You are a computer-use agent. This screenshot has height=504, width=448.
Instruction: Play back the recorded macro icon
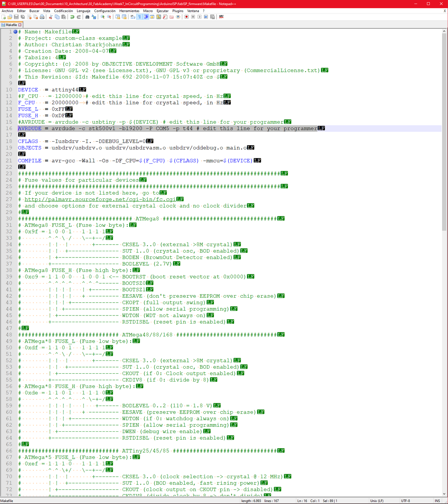click(199, 17)
